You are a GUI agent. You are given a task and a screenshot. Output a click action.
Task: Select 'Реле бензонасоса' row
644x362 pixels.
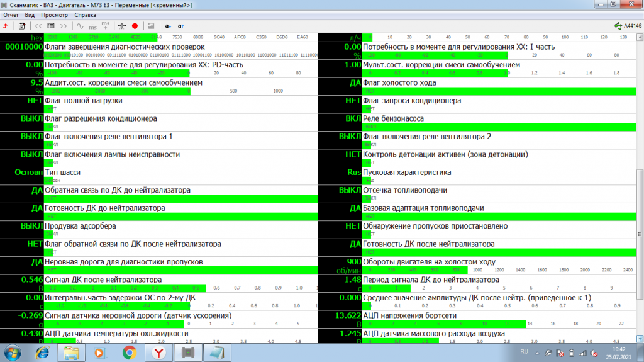pyautogui.click(x=477, y=122)
